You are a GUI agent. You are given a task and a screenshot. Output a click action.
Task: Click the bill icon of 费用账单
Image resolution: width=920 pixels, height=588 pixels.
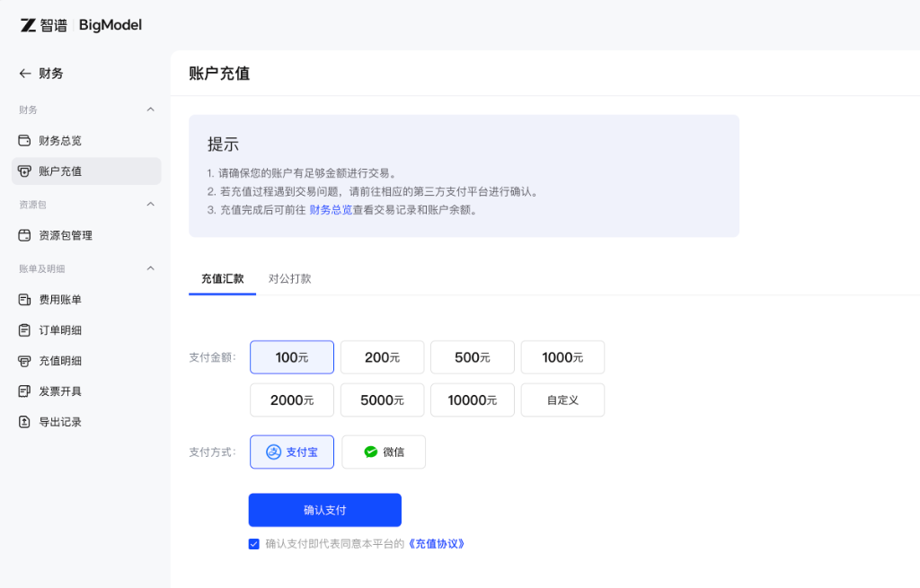coord(24,300)
